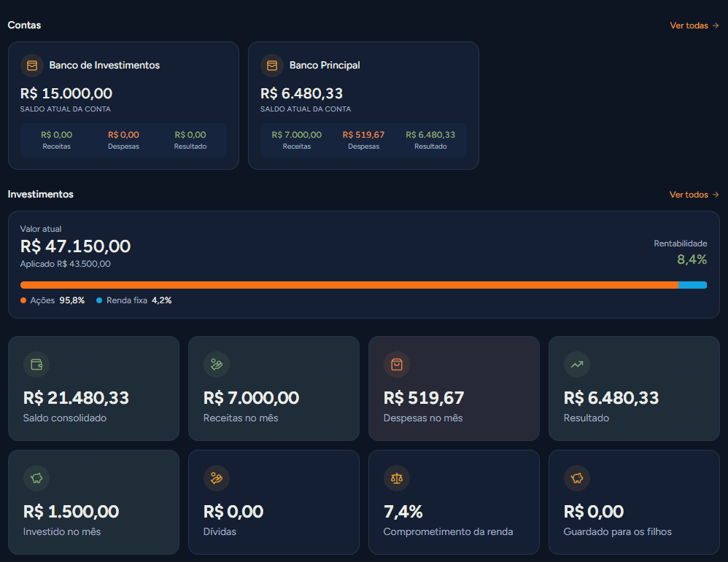Open the Ver todos investments link
728x562 pixels.
pos(694,195)
